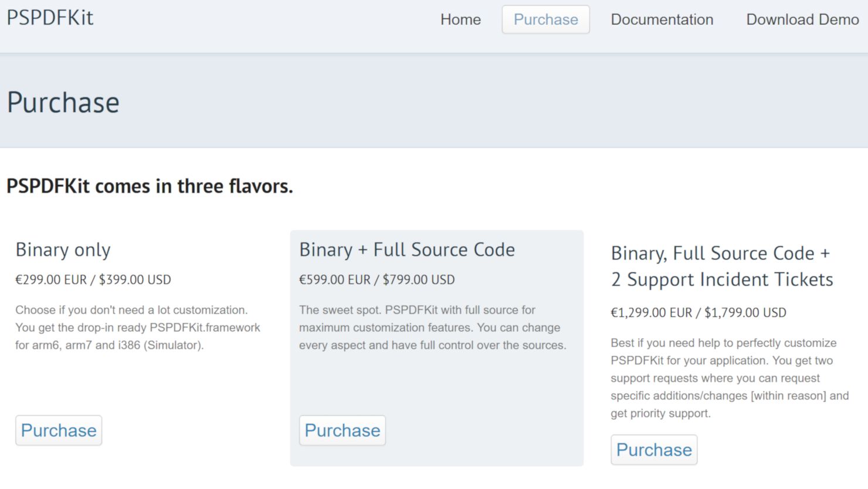Select the Purchase navigation tab

545,19
